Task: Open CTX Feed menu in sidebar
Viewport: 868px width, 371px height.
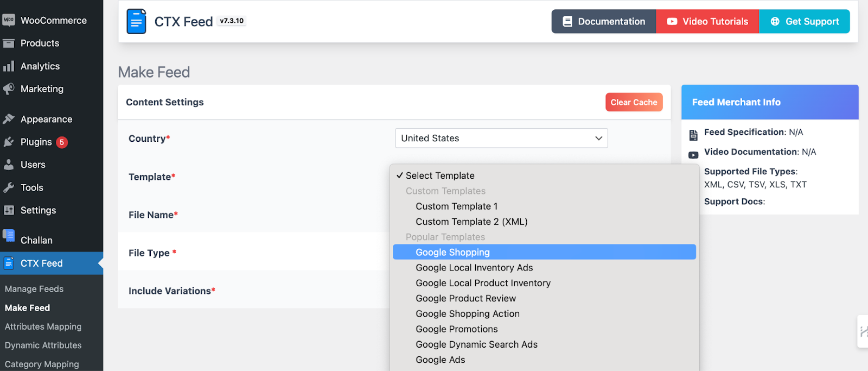Action: tap(52, 263)
